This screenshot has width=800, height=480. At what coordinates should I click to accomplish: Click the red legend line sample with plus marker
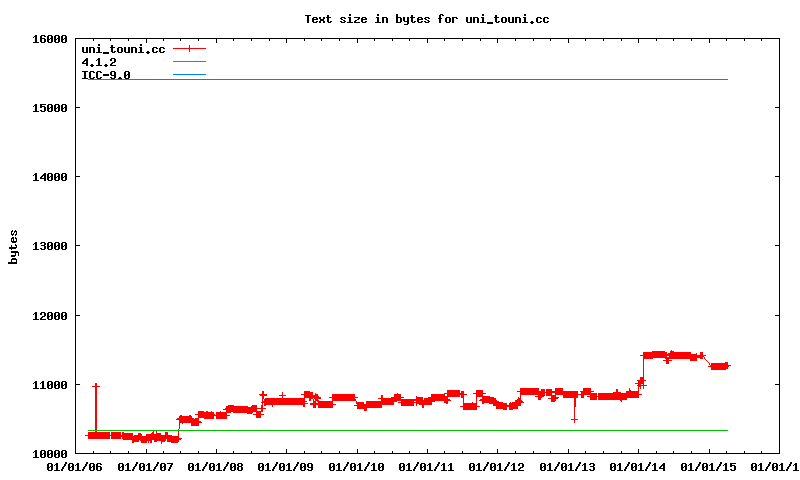[189, 49]
